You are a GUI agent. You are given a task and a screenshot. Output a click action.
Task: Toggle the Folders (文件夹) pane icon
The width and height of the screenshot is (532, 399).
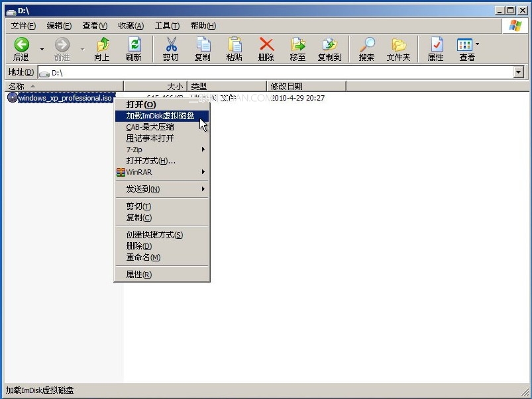click(399, 44)
